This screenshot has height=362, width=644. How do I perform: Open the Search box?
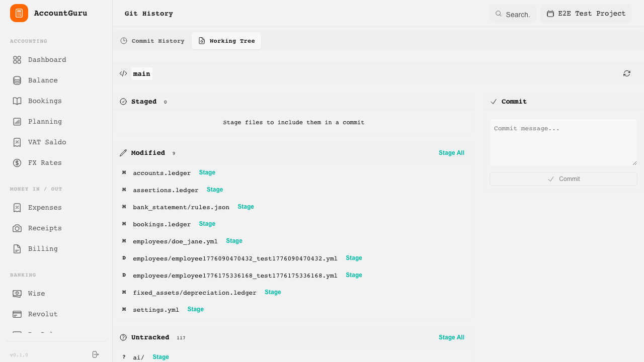[x=513, y=14]
